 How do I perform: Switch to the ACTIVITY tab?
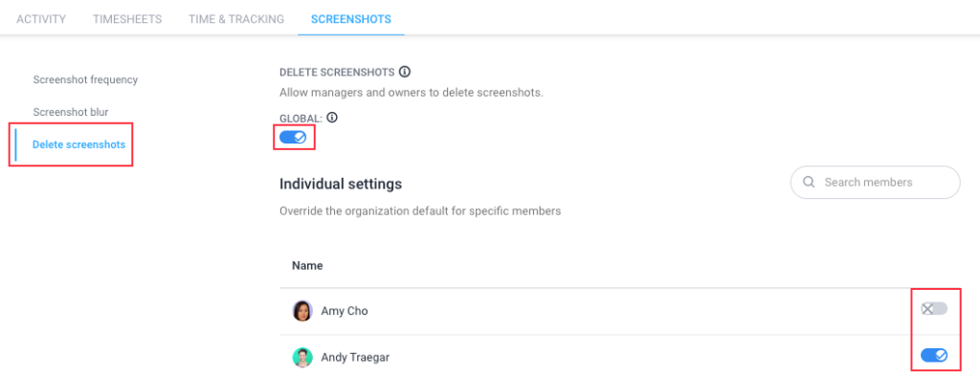41,19
